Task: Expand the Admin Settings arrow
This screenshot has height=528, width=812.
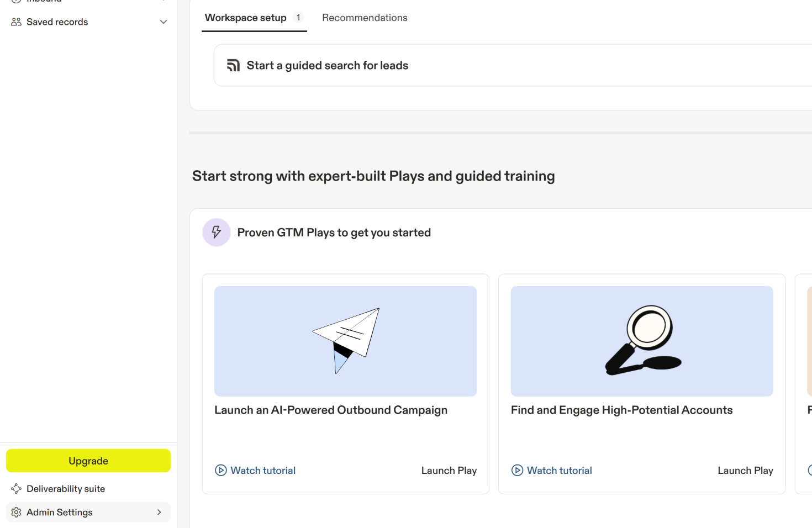Action: coord(159,513)
